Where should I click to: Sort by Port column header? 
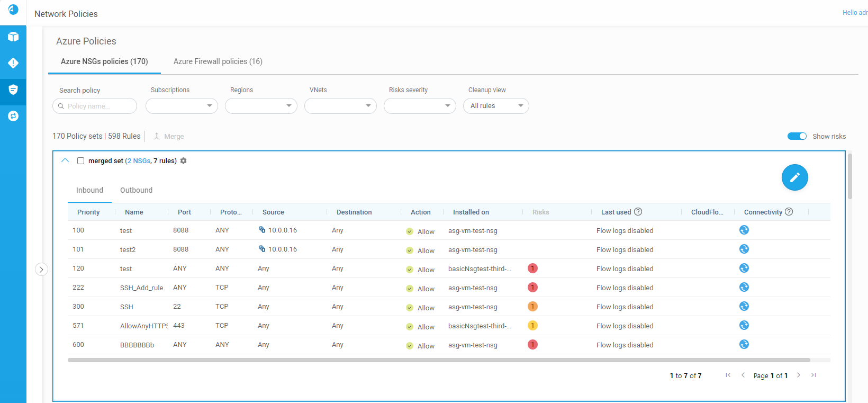pos(184,212)
